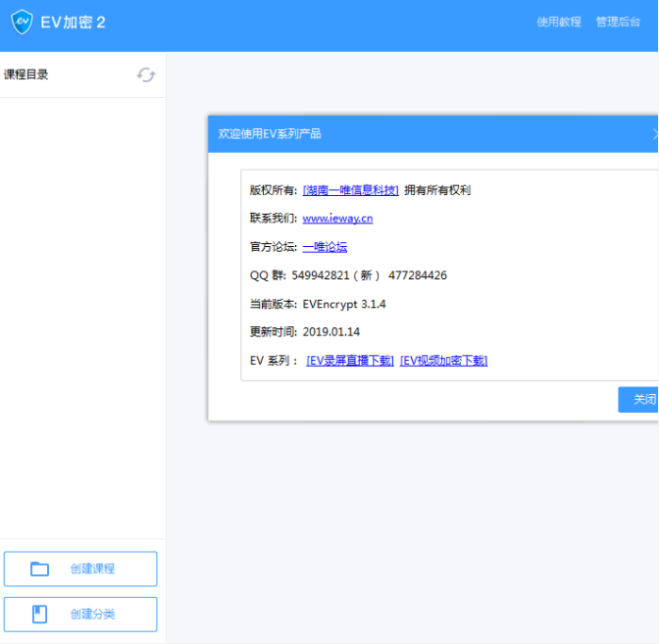This screenshot has width=659, height=644.
Task: Open the 使用教程 tutorial menu item
Action: [559, 22]
